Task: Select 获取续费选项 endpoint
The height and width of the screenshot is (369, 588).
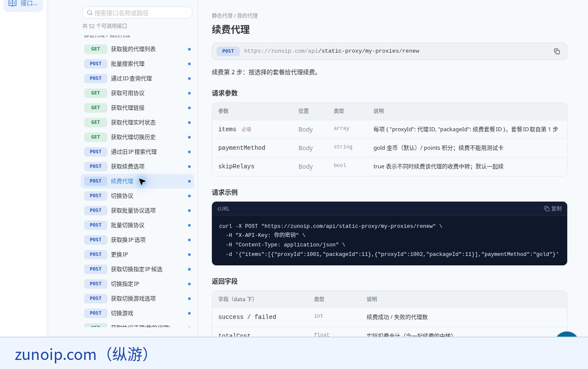Action: 137,167
